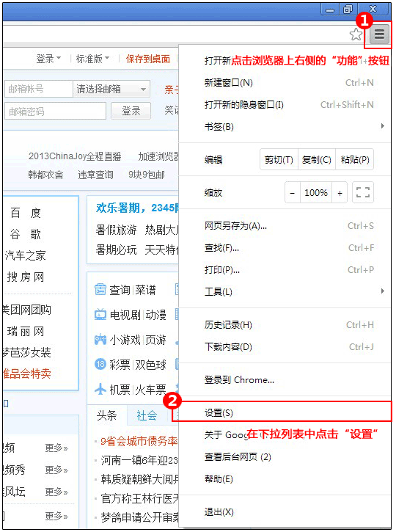Open the Chrome hamburger menu button
Image resolution: width=396 pixels, height=532 pixels.
tap(379, 34)
